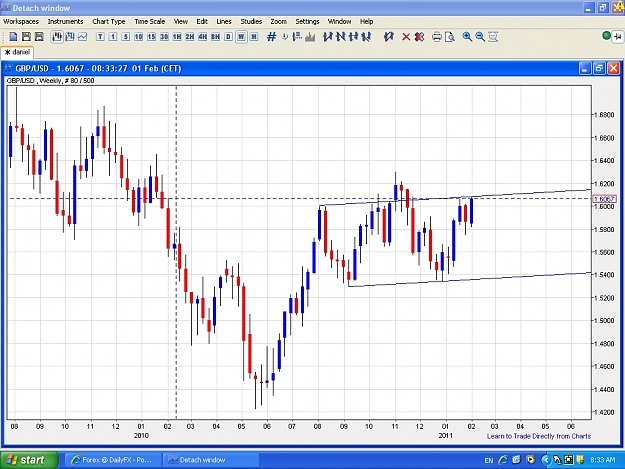Image resolution: width=625 pixels, height=469 pixels.
Task: Select the 8H timeframe button
Action: (x=216, y=37)
